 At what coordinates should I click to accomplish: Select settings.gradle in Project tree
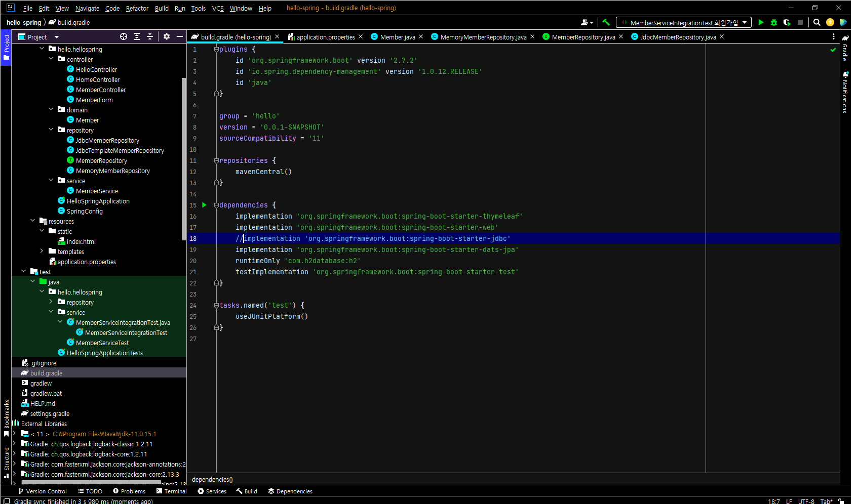click(x=50, y=413)
